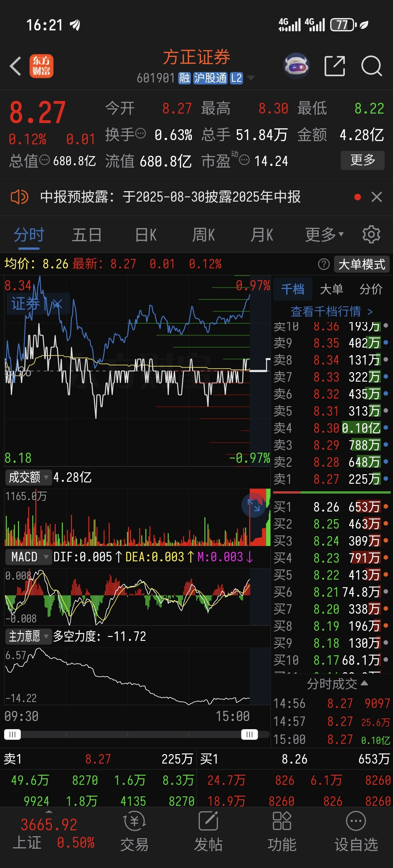
Task: Tap the 15:00 8.27 trade row
Action: point(331,739)
